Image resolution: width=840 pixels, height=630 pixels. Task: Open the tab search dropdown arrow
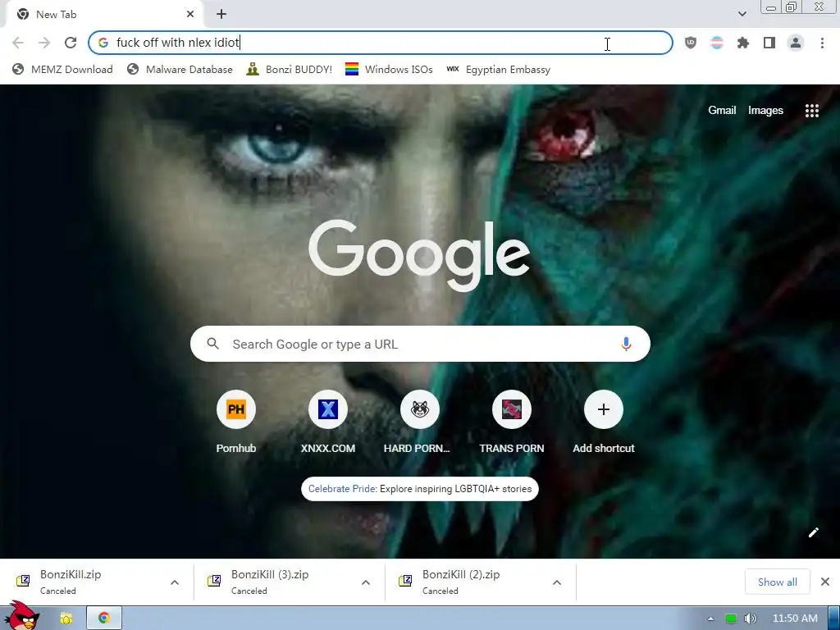(x=742, y=15)
